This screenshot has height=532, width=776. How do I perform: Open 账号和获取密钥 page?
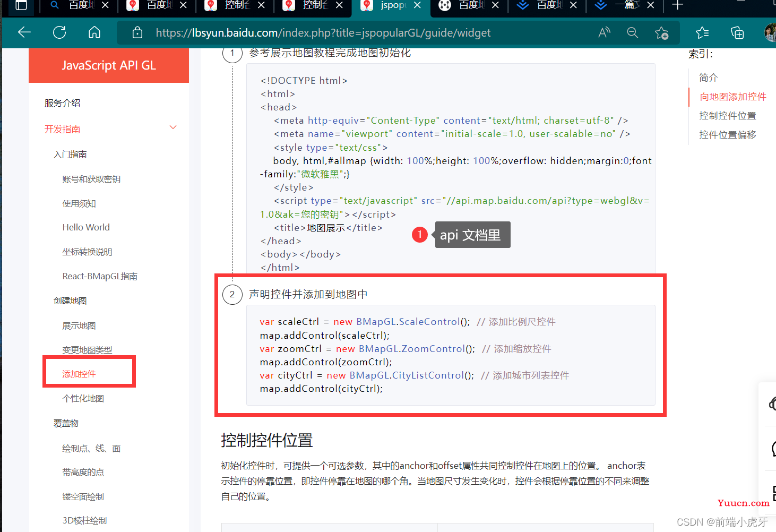pos(91,179)
